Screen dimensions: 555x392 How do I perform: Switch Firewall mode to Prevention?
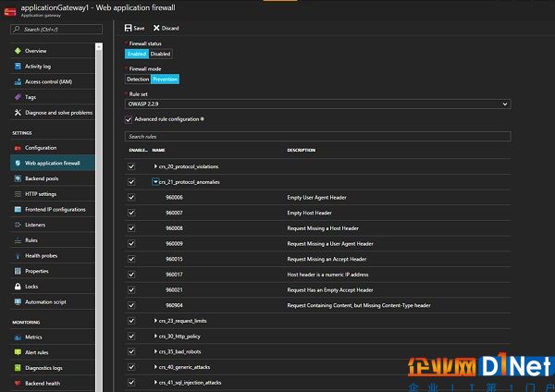(x=166, y=80)
